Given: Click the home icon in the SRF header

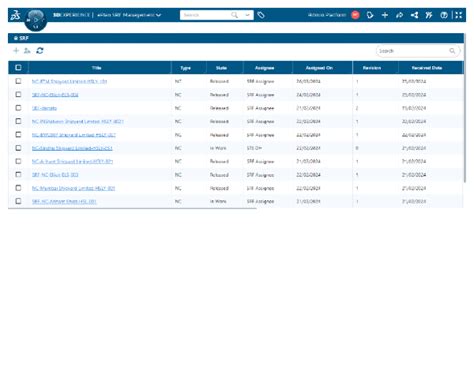Looking at the screenshot, I should 16,38.
